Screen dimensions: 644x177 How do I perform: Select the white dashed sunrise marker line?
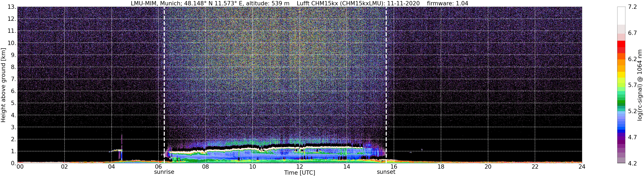pyautogui.click(x=164, y=85)
